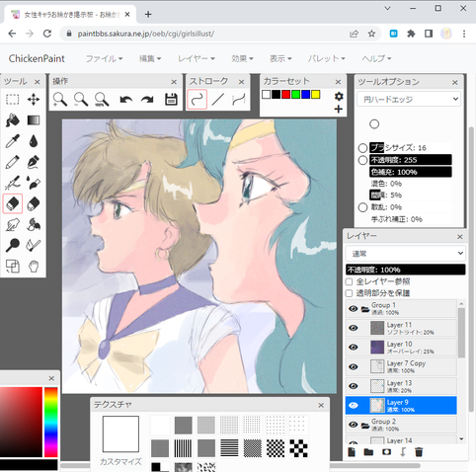The height and width of the screenshot is (472, 476).
Task: Select the straight line stroke mode
Action: pyautogui.click(x=217, y=100)
